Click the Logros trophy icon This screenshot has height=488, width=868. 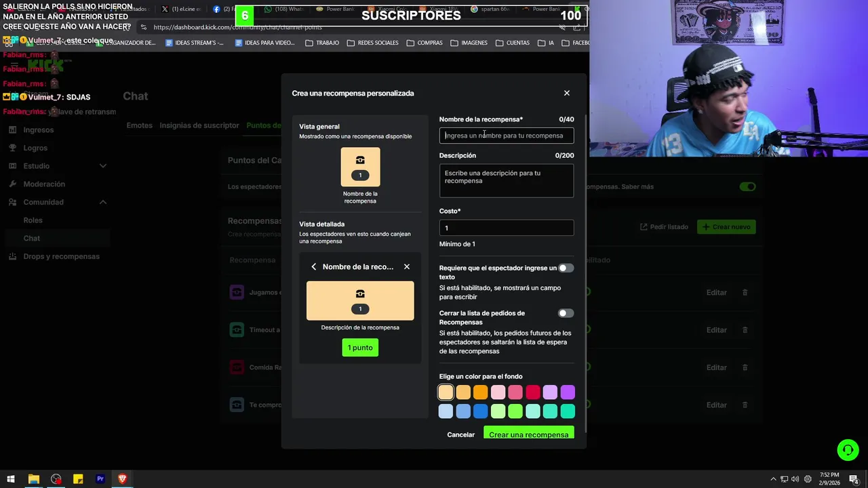13,148
